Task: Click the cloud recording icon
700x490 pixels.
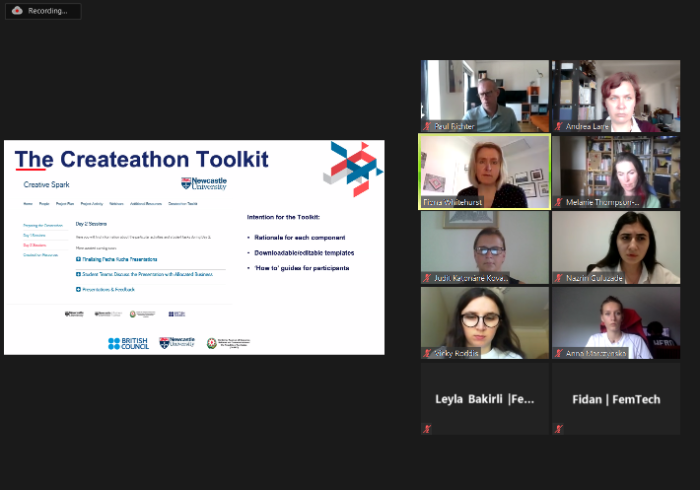Action: coord(17,11)
